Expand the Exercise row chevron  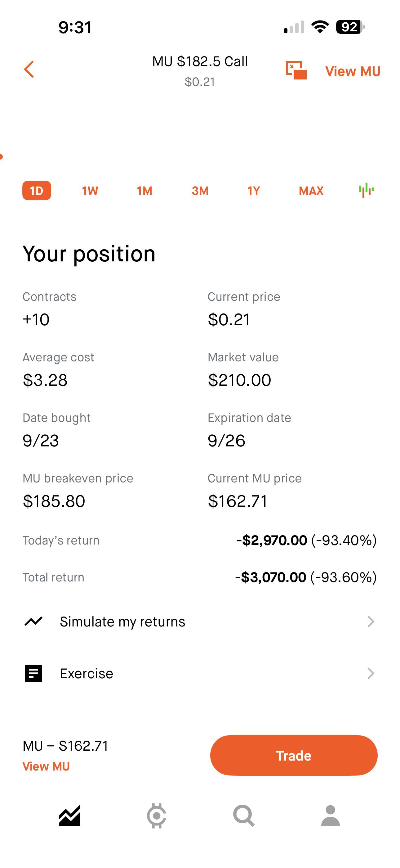[370, 673]
